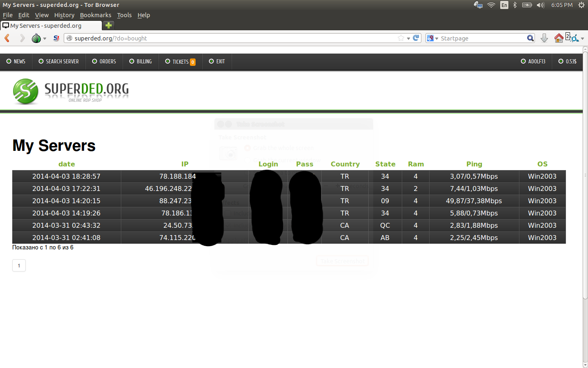Image resolution: width=588 pixels, height=368 pixels.
Task: Go to NEWS in site navigation
Action: [16, 61]
